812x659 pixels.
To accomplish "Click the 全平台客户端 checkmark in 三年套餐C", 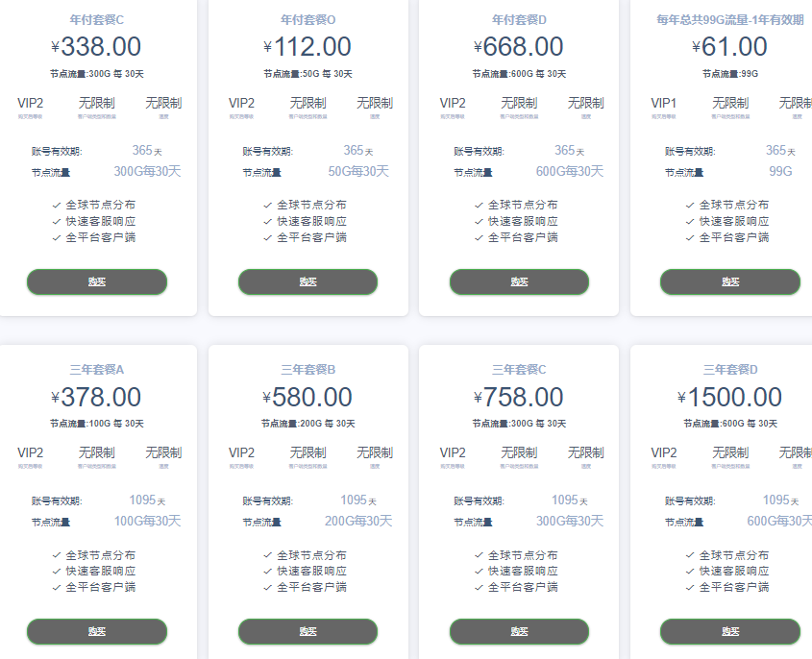I will click(x=479, y=587).
